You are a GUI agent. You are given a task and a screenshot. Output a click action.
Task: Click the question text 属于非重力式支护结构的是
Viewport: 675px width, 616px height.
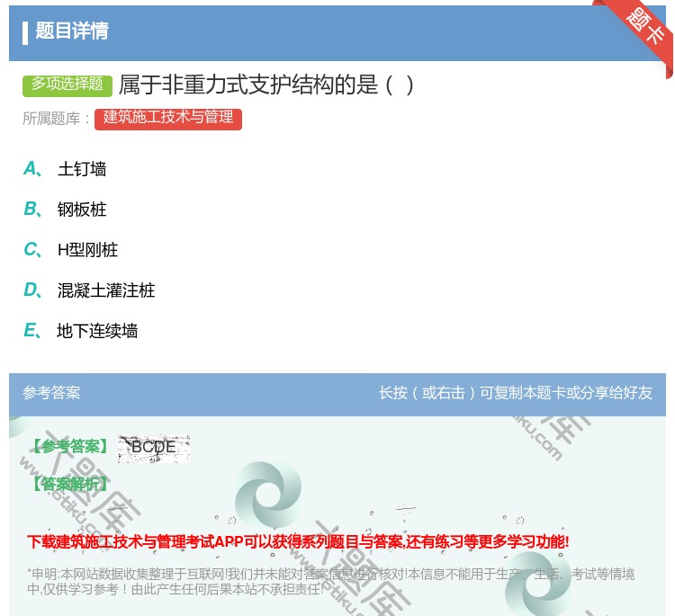[x=266, y=85]
